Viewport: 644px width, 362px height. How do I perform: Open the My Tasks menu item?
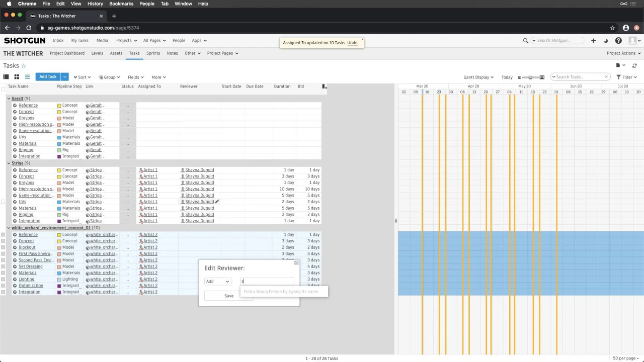(79, 41)
